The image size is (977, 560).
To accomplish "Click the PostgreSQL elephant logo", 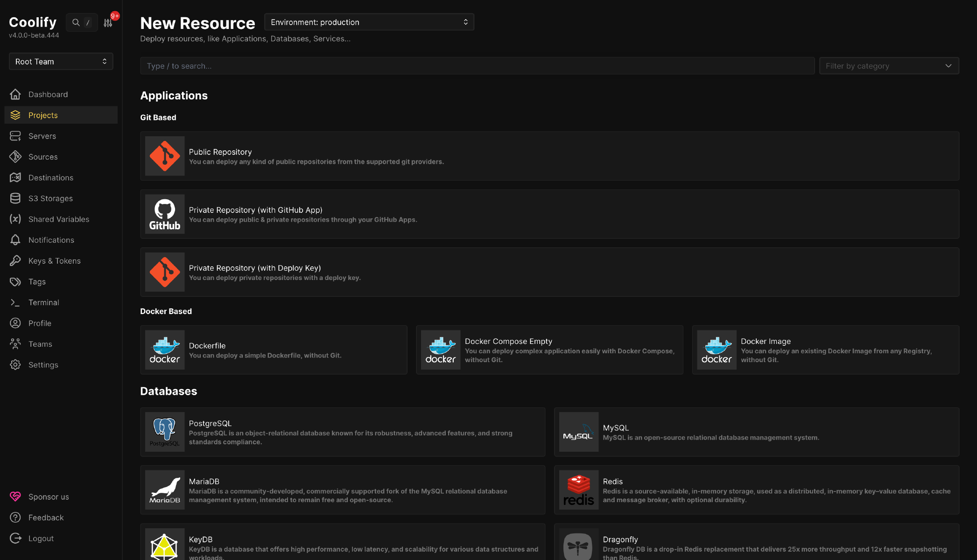I will (164, 432).
